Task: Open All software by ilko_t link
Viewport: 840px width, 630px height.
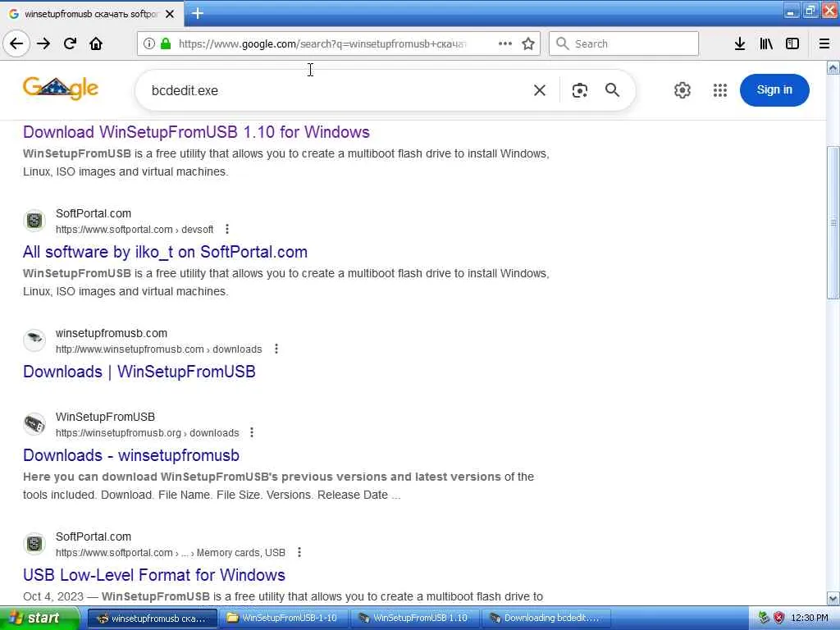Action: [165, 252]
